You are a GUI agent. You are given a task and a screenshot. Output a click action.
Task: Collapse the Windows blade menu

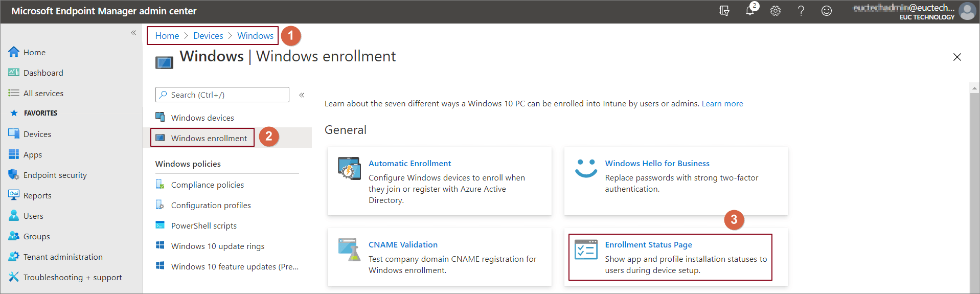pyautogui.click(x=302, y=95)
